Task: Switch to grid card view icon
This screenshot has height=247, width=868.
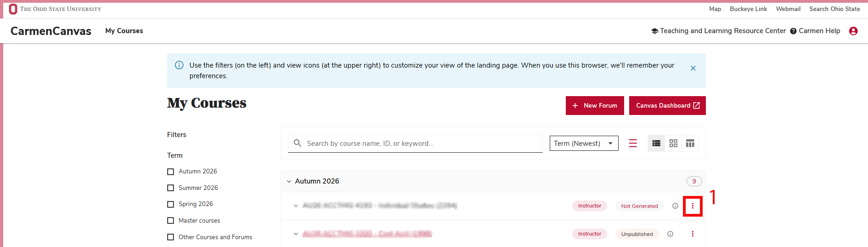Action: coord(673,144)
